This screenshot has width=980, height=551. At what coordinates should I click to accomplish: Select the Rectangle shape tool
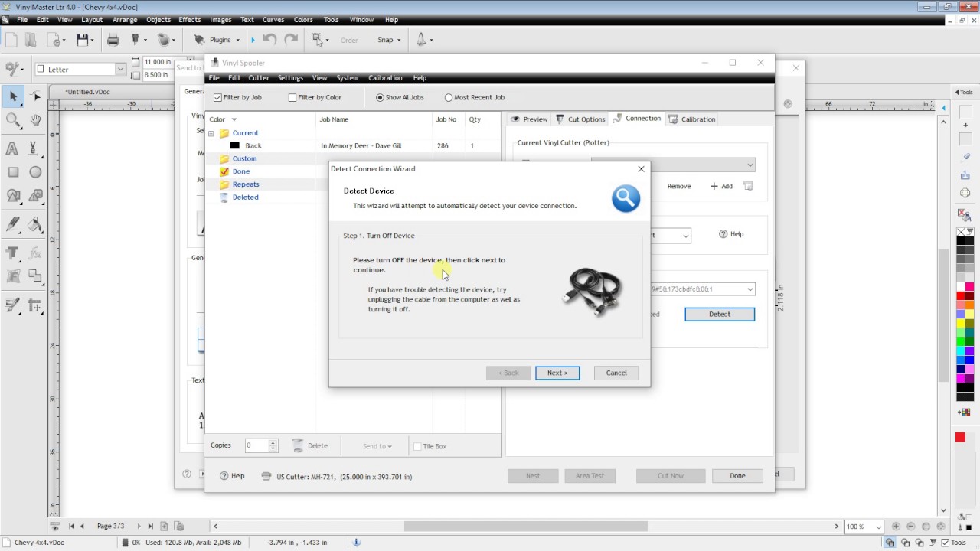13,172
